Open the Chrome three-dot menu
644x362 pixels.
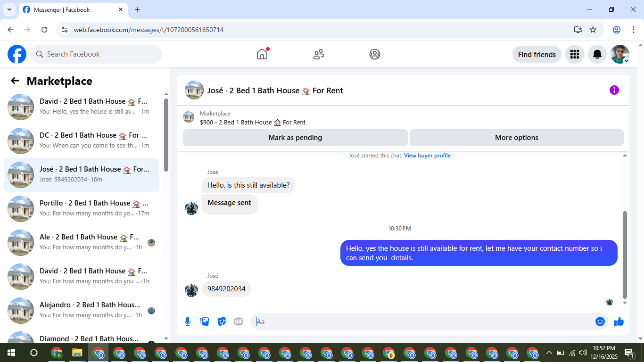pyautogui.click(x=633, y=30)
